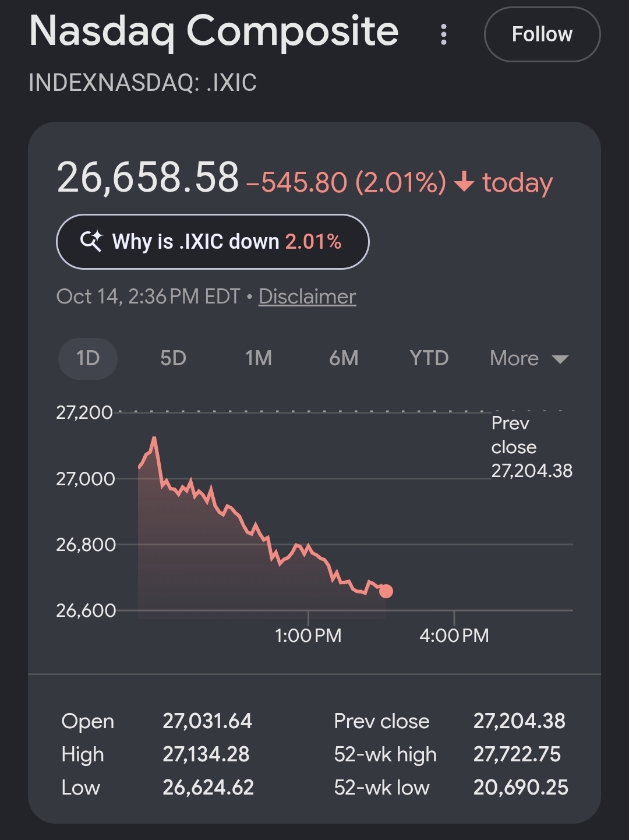Select the 1D time range tab
The image size is (629, 840).
[88, 358]
